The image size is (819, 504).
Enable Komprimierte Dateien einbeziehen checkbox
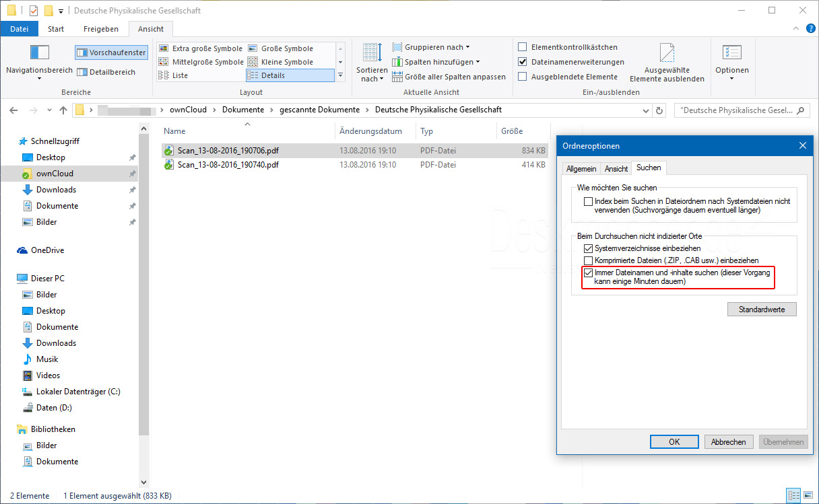pyautogui.click(x=589, y=260)
